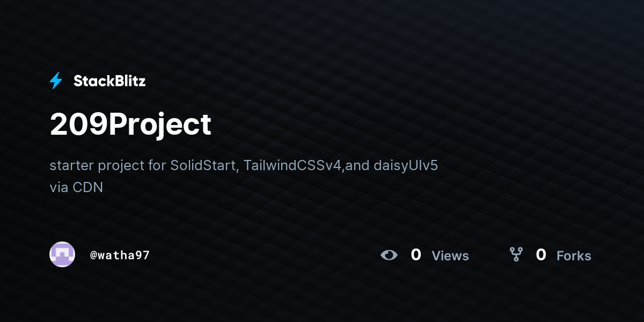
Task: Click the Forks label
Action: tap(574, 256)
